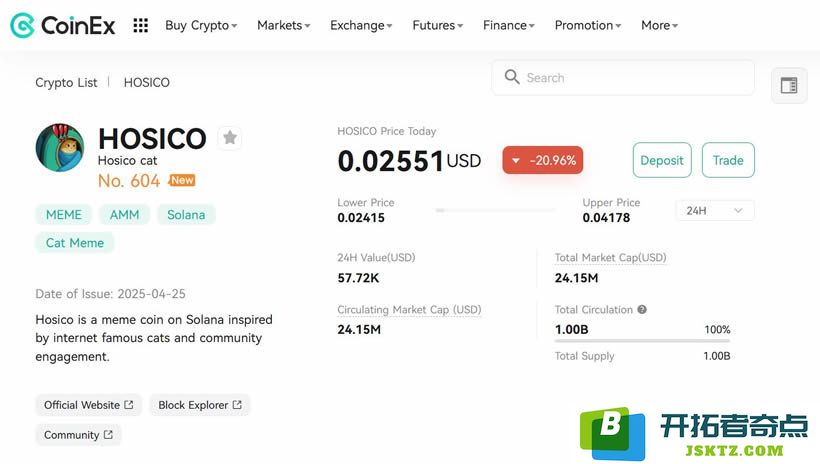Click the price range slider bar
This screenshot has height=464, width=820.
click(x=495, y=210)
